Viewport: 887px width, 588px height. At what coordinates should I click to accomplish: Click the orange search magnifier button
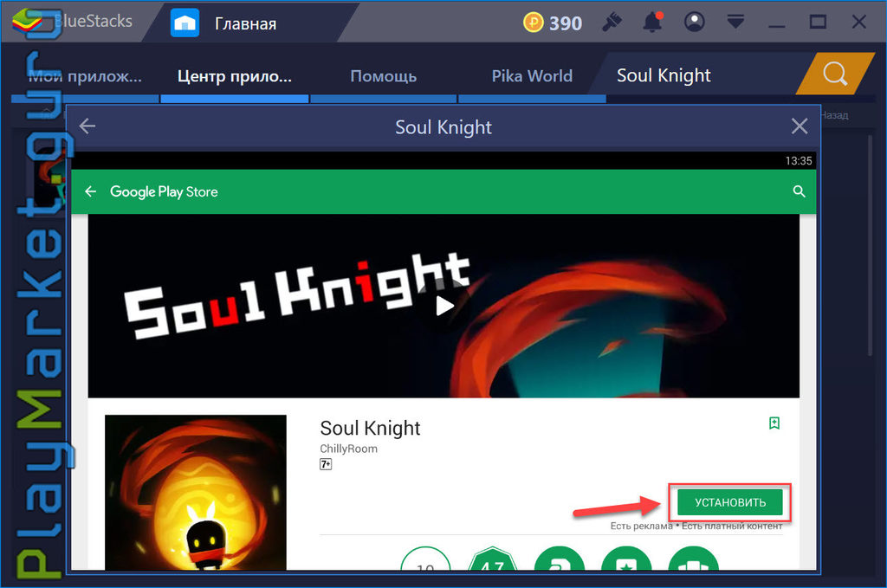[835, 74]
